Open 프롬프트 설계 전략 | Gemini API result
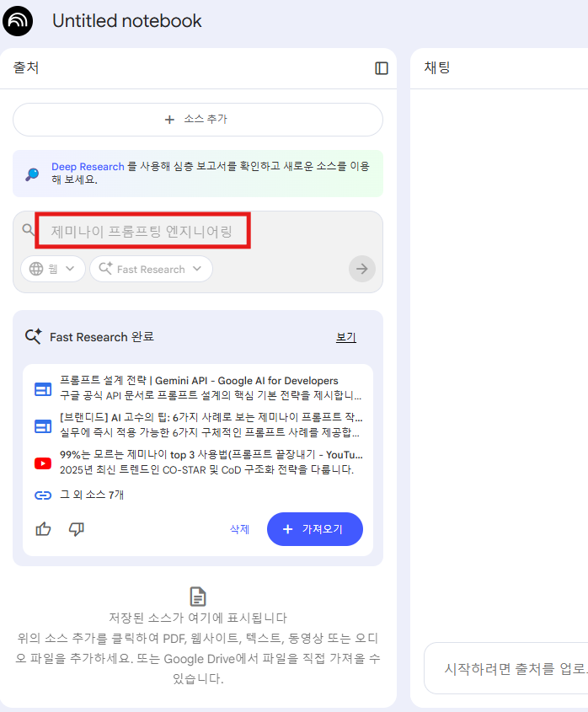This screenshot has height=712, width=588. (x=199, y=381)
